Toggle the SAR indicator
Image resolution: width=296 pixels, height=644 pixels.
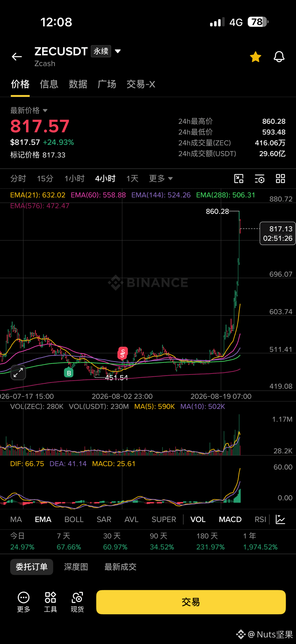click(x=104, y=519)
